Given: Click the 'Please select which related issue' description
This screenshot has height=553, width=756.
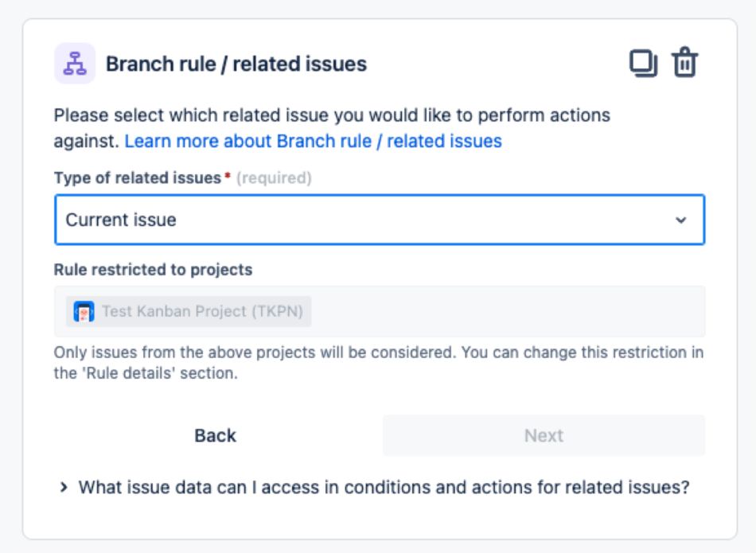Looking at the screenshot, I should pos(332,115).
